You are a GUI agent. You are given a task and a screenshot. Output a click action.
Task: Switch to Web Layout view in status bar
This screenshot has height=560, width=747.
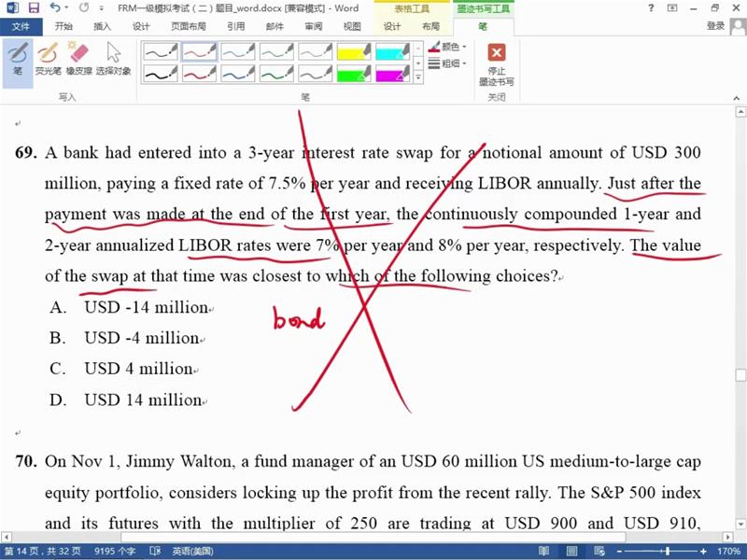coord(599,551)
